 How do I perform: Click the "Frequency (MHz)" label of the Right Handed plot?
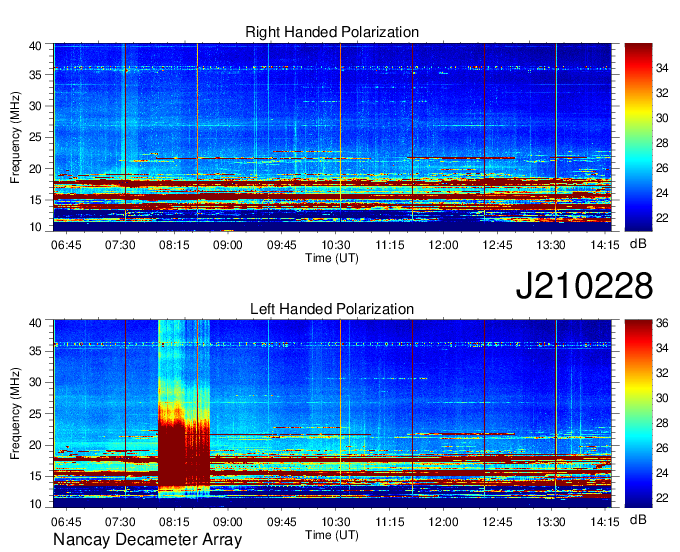pyautogui.click(x=15, y=137)
